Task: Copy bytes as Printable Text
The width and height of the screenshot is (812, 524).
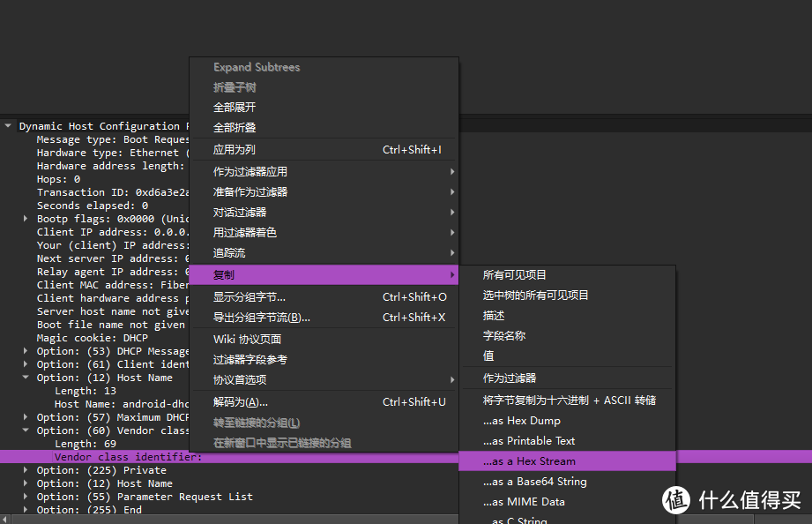Action: coord(568,440)
